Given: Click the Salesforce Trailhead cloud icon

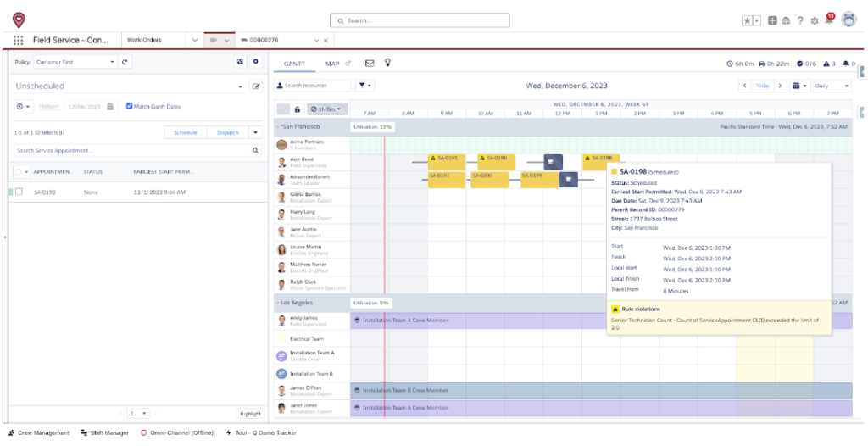Looking at the screenshot, I should click(786, 20).
